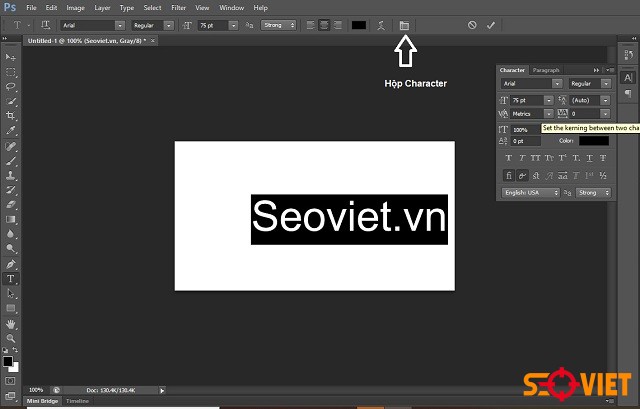This screenshot has height=409, width=640.
Task: Select the Gradient tool
Action: click(11, 220)
